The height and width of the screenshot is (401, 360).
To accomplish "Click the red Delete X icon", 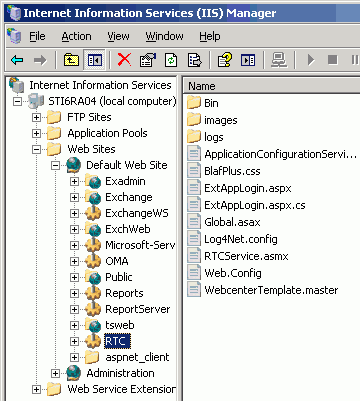I will pos(124,60).
